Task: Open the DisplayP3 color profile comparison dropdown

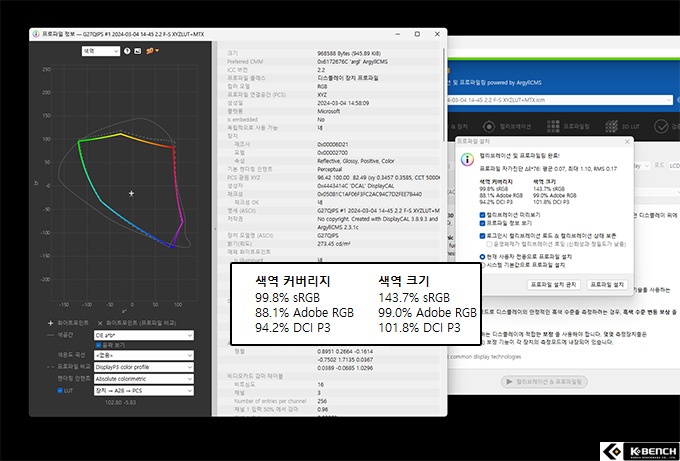Action: [144, 367]
